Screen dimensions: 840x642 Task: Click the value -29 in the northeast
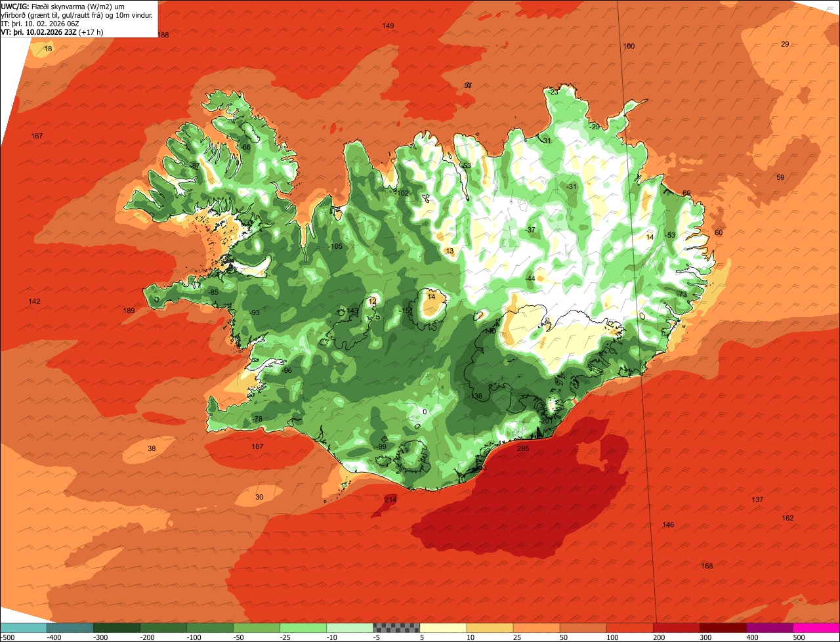[x=595, y=127]
